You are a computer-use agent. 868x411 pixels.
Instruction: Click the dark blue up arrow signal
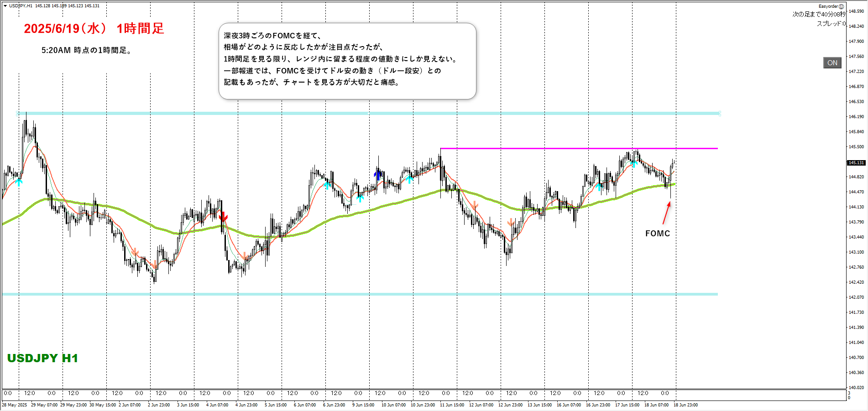(377, 175)
